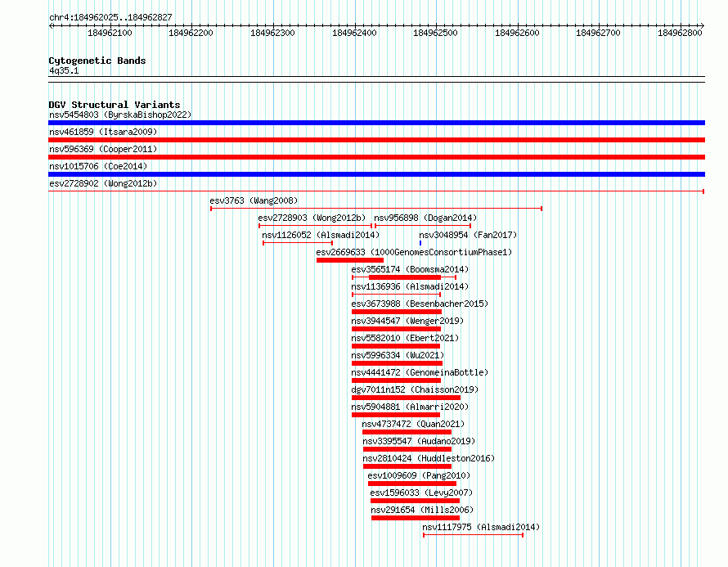Select the blue bar under nsv1015706
728x567 pixels.
[376, 174]
